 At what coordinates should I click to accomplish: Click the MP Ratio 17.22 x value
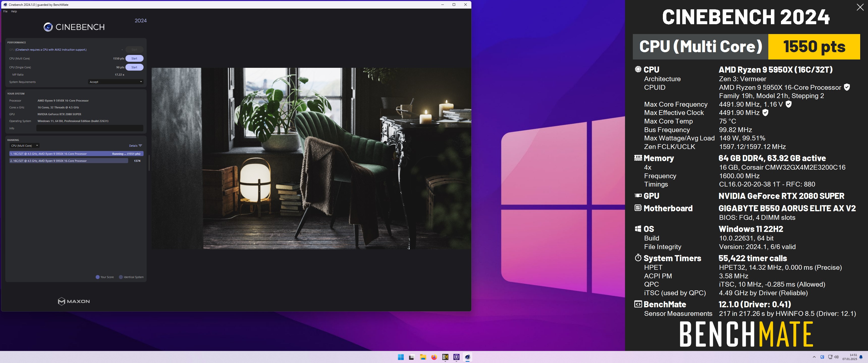click(x=119, y=75)
